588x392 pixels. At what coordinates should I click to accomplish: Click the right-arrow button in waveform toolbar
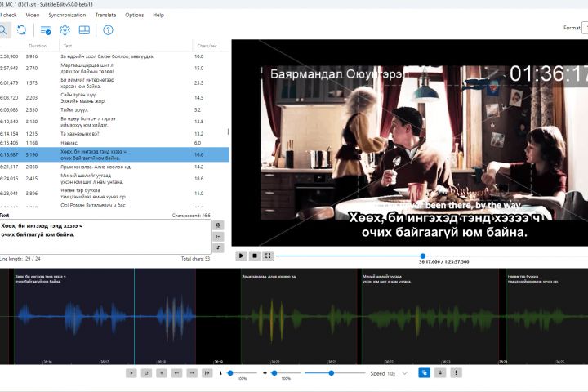tap(192, 373)
